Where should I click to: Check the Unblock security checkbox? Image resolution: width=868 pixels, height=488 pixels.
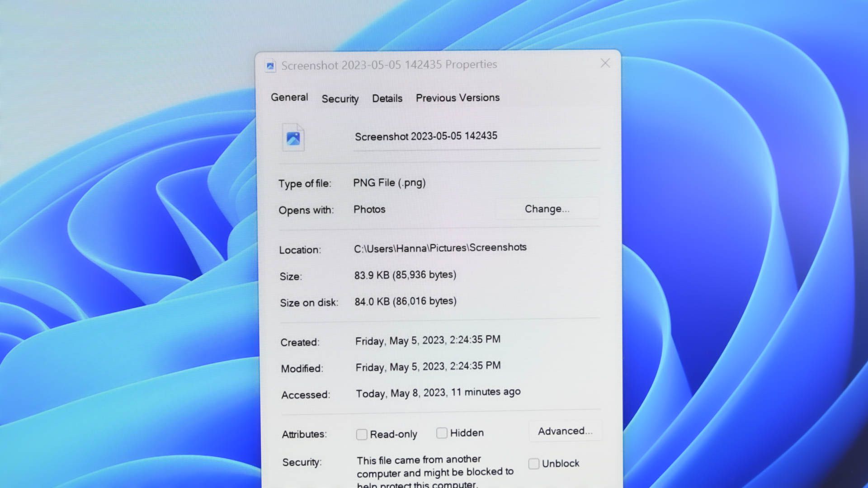coord(533,463)
